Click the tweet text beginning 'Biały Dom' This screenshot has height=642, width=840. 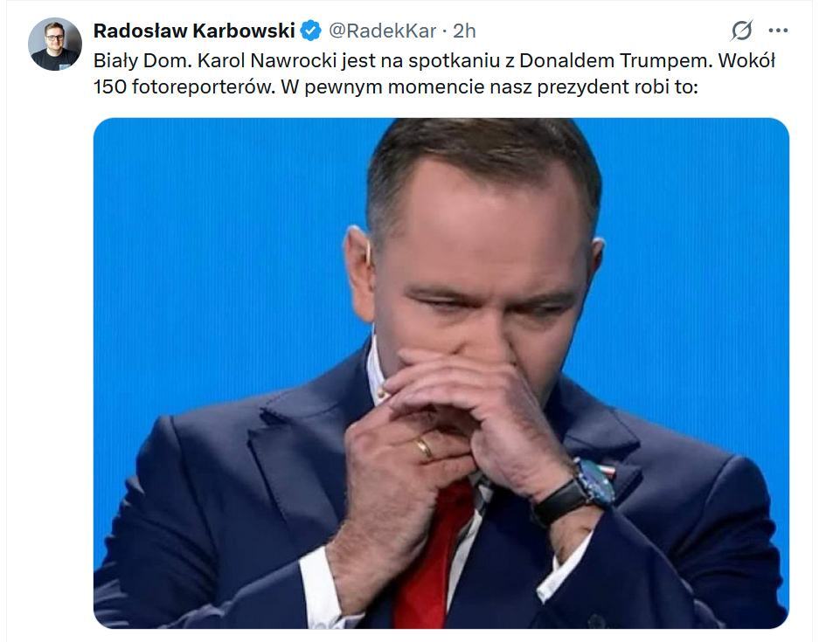point(434,73)
